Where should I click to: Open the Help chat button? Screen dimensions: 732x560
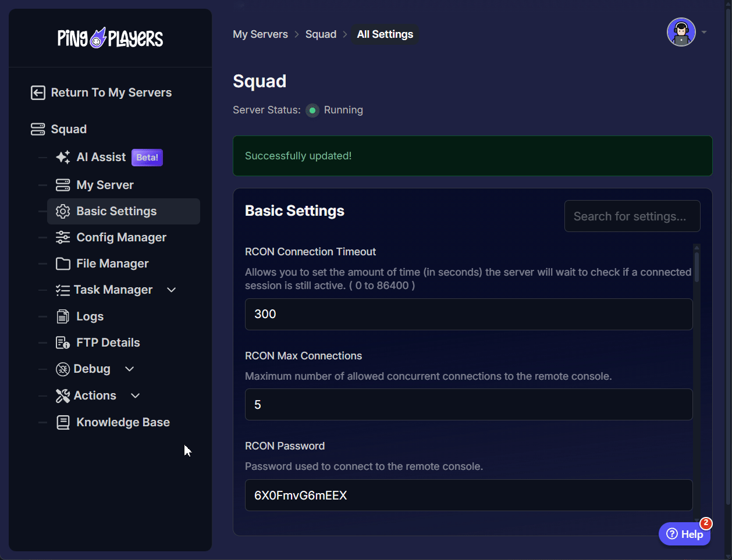point(685,534)
